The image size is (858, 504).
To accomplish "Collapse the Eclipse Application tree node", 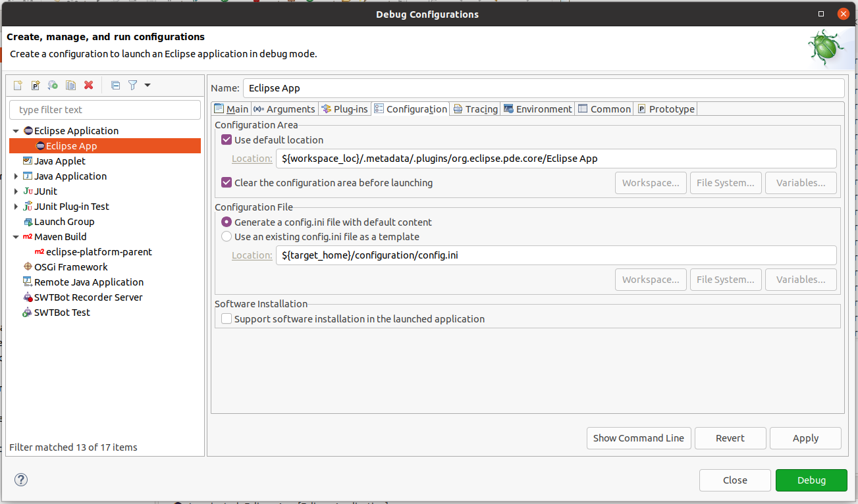I will click(16, 131).
